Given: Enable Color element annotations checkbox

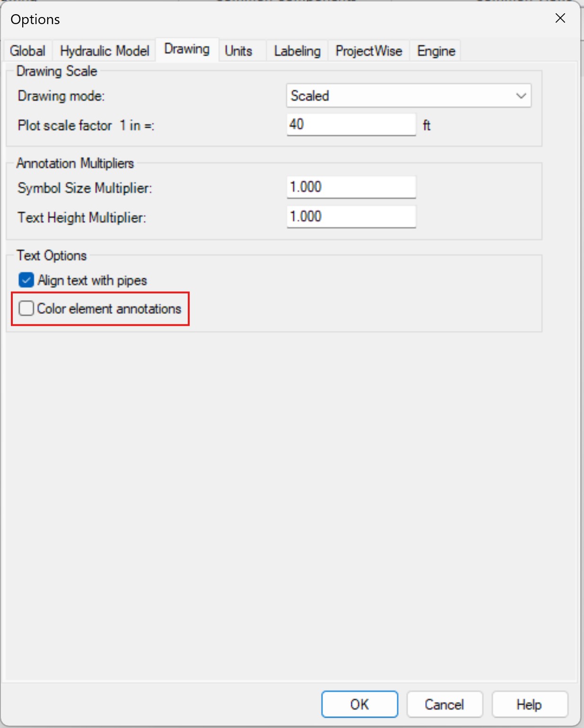Looking at the screenshot, I should [x=26, y=308].
